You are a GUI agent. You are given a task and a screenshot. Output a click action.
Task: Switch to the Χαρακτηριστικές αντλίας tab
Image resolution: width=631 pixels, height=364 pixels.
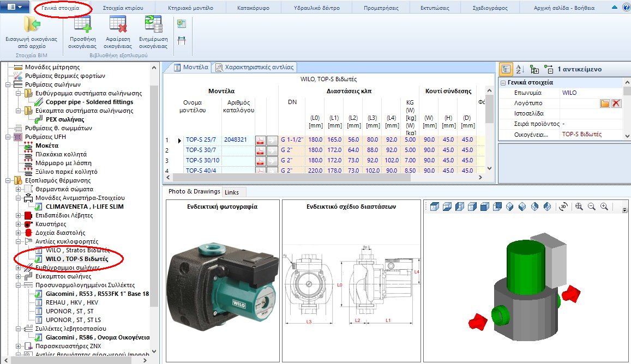point(257,68)
